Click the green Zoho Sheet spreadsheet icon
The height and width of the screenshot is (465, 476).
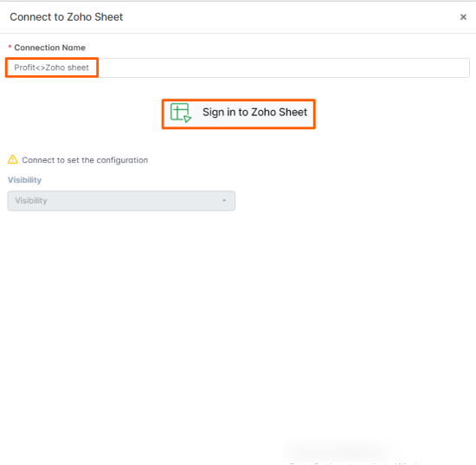click(x=181, y=113)
